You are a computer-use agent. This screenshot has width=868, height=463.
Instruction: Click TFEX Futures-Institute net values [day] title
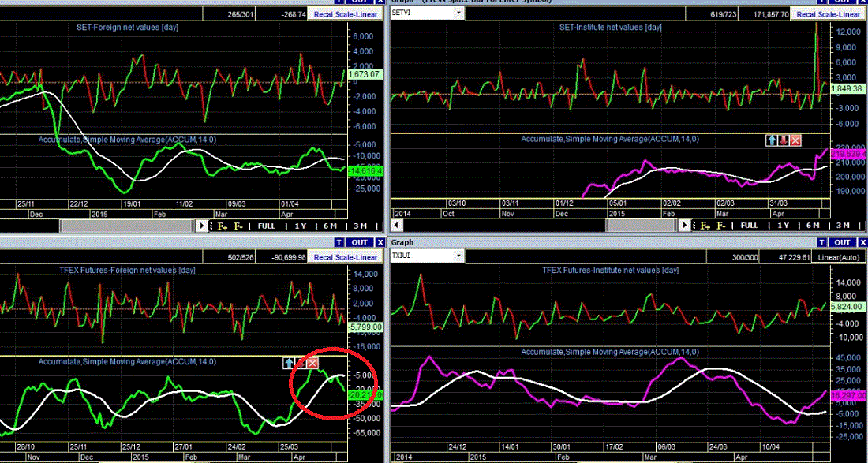609,270
